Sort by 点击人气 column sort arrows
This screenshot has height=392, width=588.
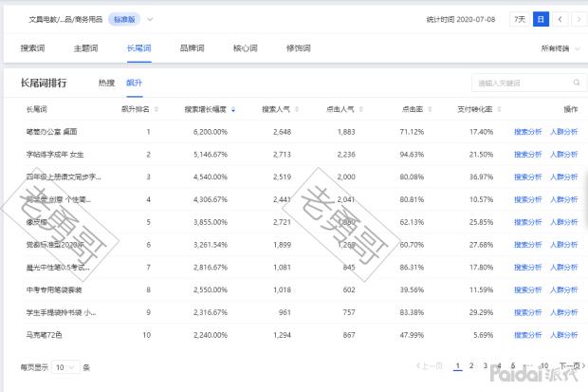(360, 109)
